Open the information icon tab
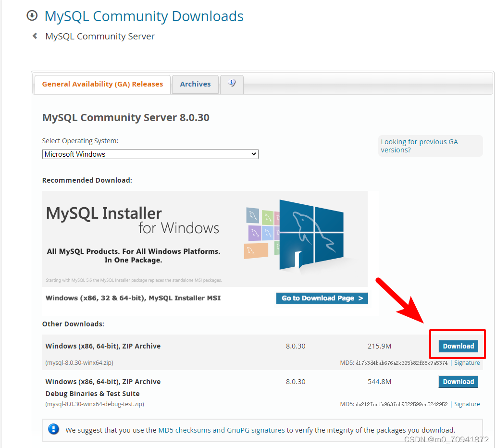496x448 pixels. click(x=232, y=84)
